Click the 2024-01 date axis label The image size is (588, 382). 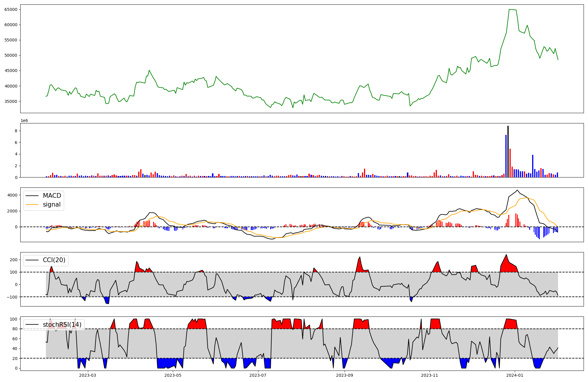tap(515, 375)
